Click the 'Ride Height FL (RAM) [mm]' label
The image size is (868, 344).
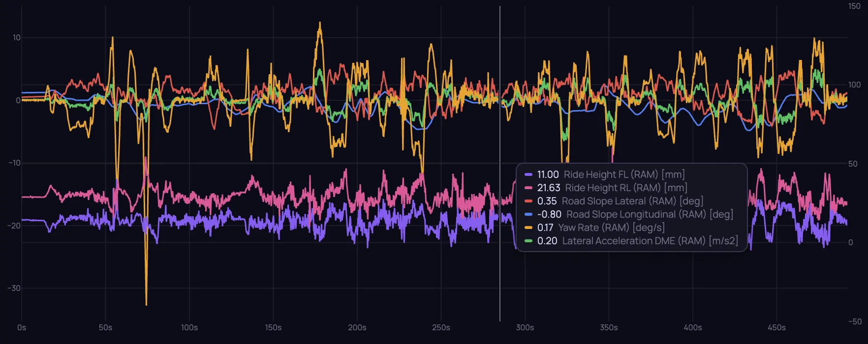(624, 174)
